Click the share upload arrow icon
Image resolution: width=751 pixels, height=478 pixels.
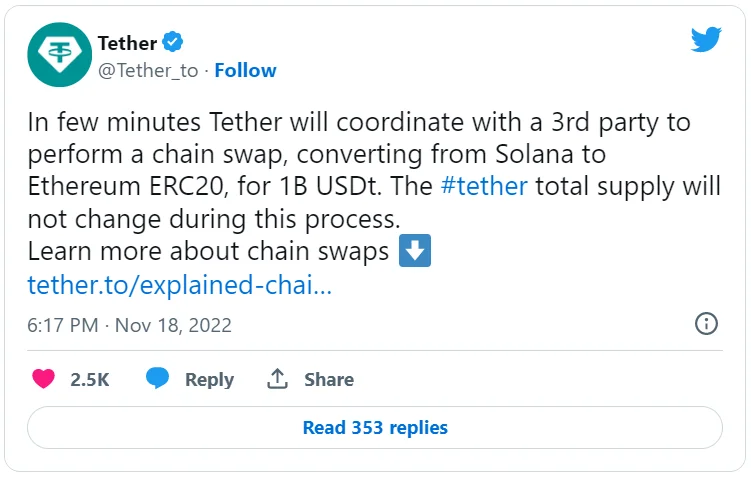point(277,379)
